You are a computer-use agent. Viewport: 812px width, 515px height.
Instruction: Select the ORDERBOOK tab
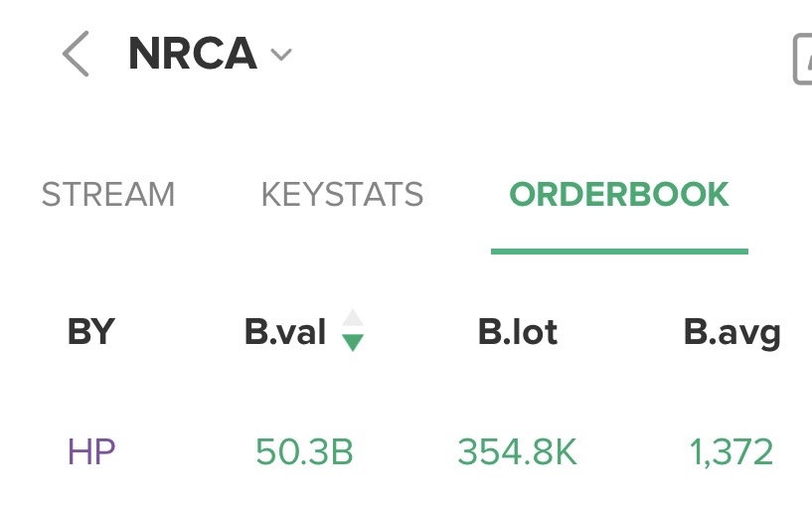619,194
